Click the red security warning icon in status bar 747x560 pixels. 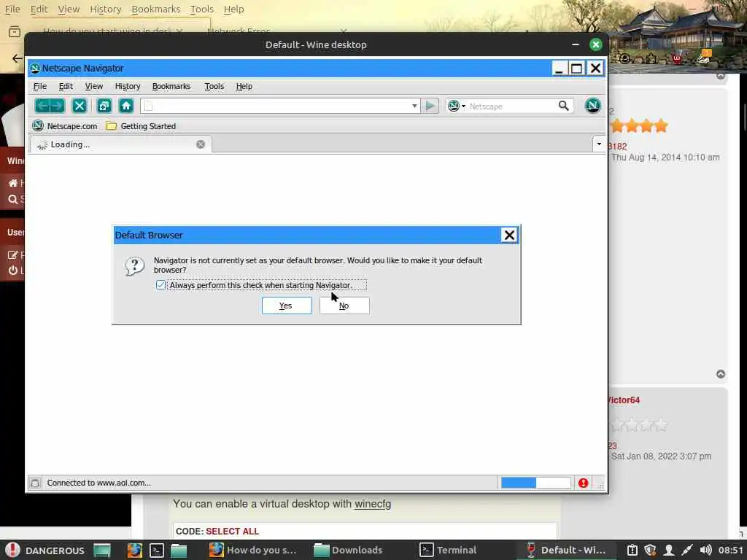[x=583, y=483]
